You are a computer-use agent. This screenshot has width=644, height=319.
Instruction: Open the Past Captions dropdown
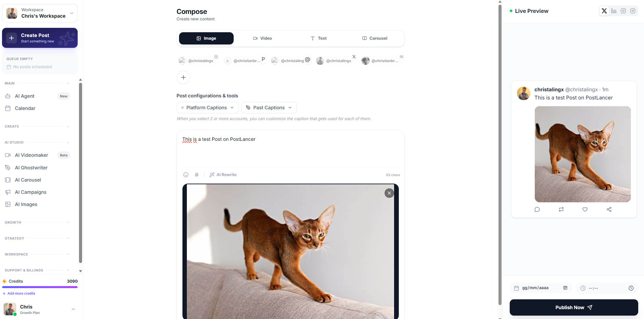(x=269, y=108)
